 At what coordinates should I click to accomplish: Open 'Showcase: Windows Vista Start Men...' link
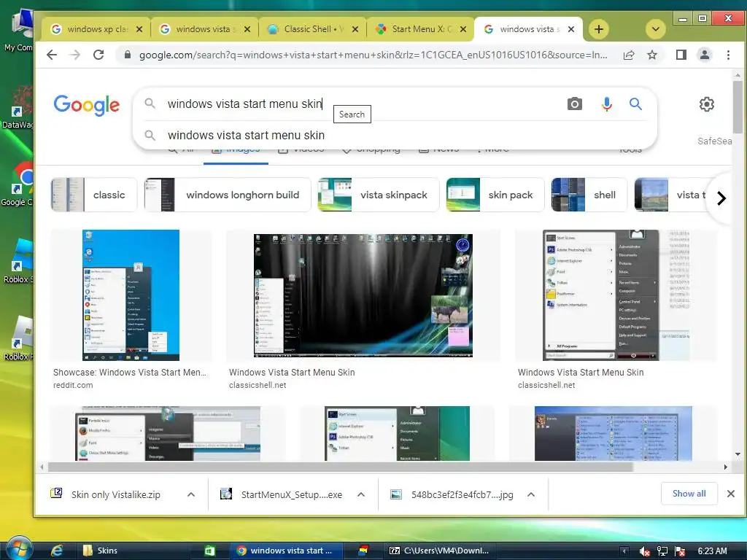click(130, 373)
